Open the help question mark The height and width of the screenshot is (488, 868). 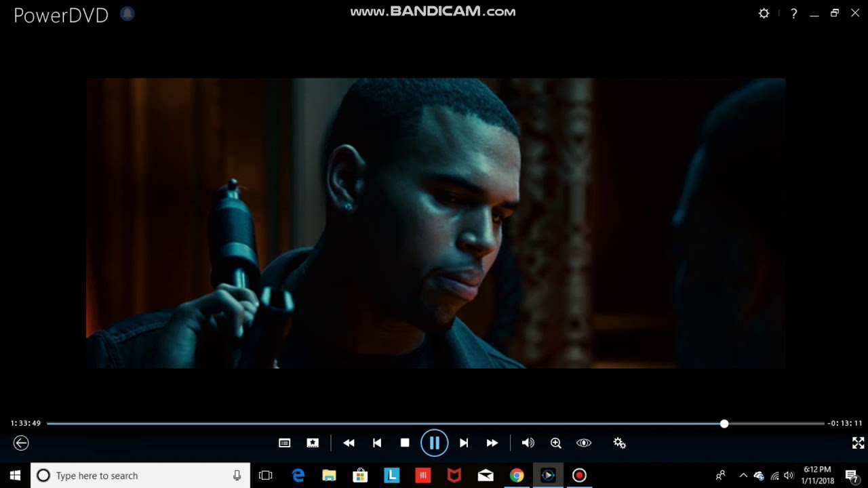pyautogui.click(x=793, y=14)
